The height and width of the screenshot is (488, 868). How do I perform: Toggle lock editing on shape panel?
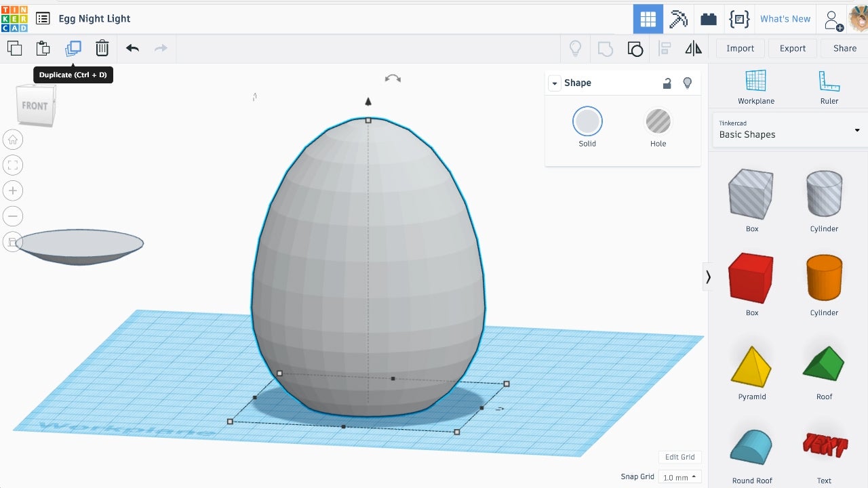point(667,83)
